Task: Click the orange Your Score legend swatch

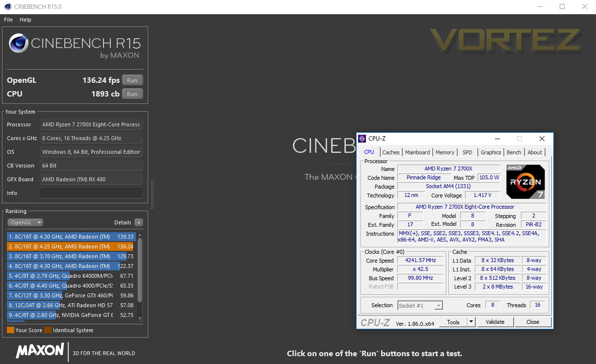Action: coord(10,330)
